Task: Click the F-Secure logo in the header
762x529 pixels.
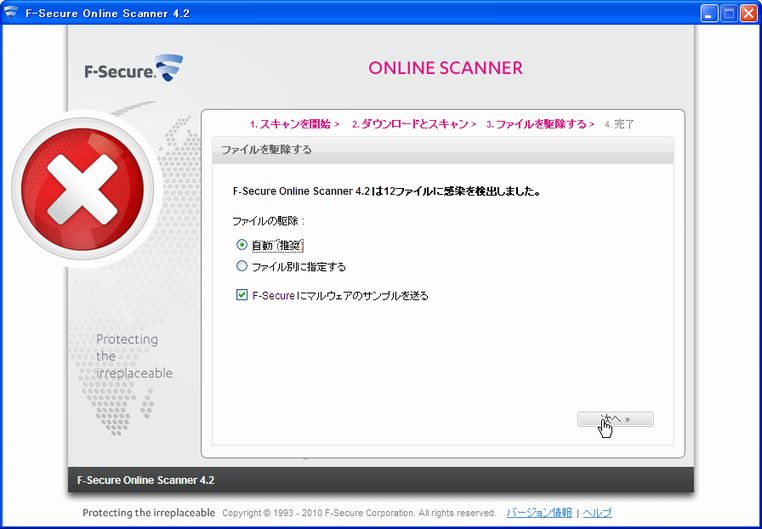Action: 134,70
